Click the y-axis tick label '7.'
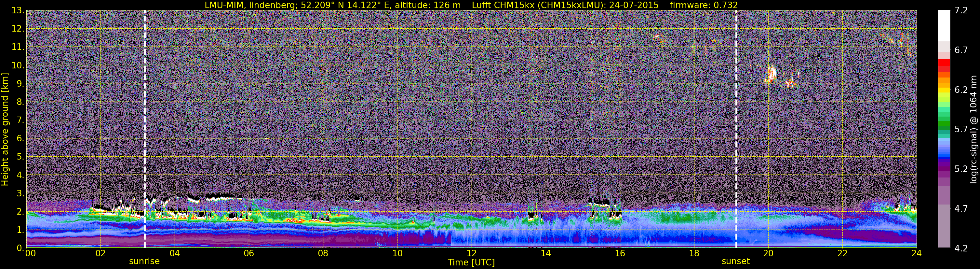The width and height of the screenshot is (980, 269). coord(20,120)
